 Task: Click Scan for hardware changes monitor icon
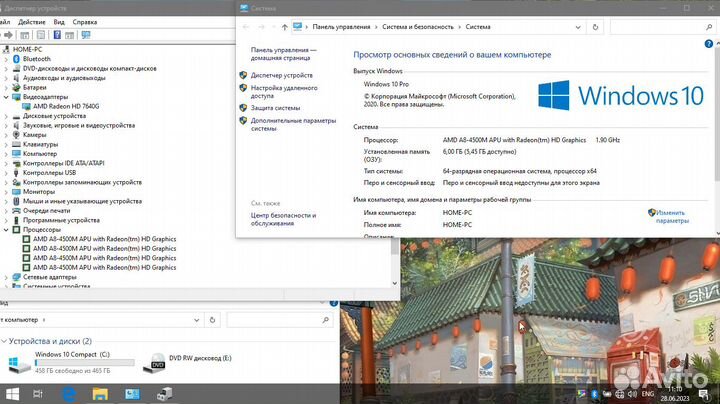tap(85, 35)
